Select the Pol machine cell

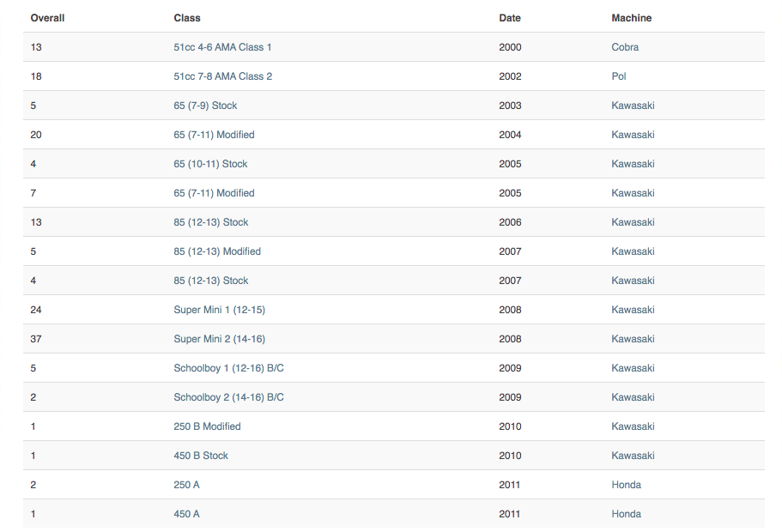point(619,76)
